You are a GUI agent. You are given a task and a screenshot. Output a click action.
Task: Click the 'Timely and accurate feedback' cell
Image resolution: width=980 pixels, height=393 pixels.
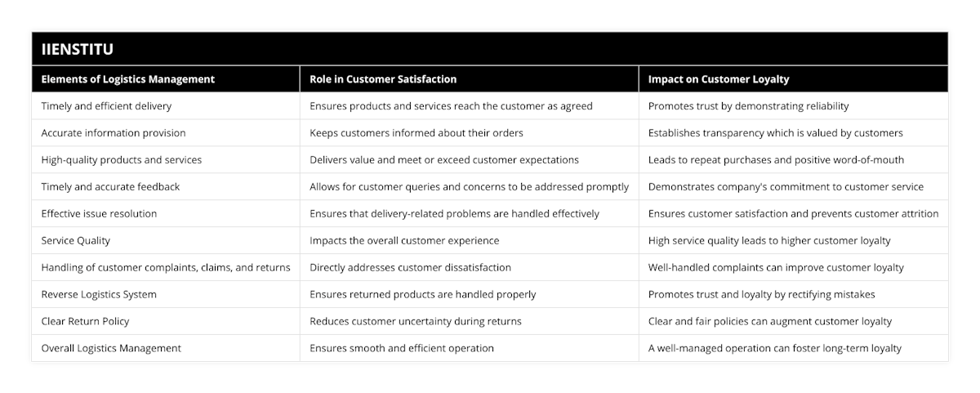[110, 186]
